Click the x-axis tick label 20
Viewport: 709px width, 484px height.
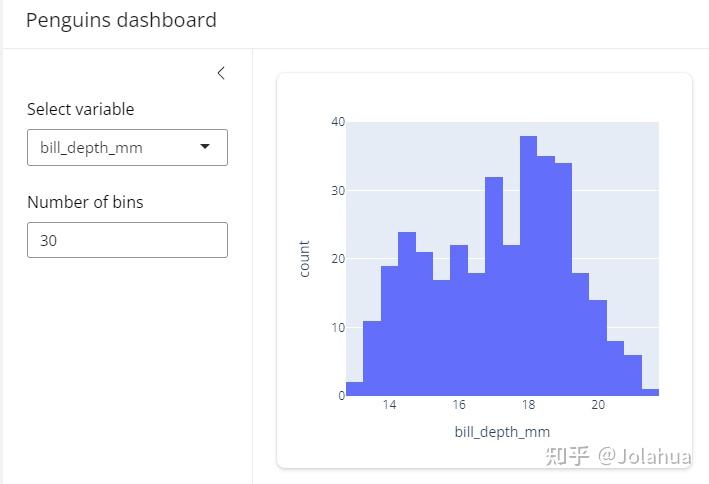click(x=598, y=404)
